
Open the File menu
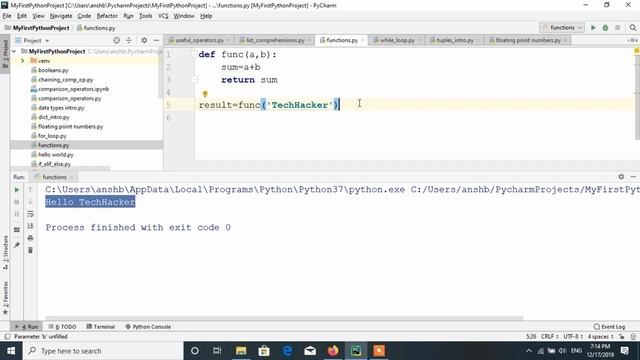point(7,16)
